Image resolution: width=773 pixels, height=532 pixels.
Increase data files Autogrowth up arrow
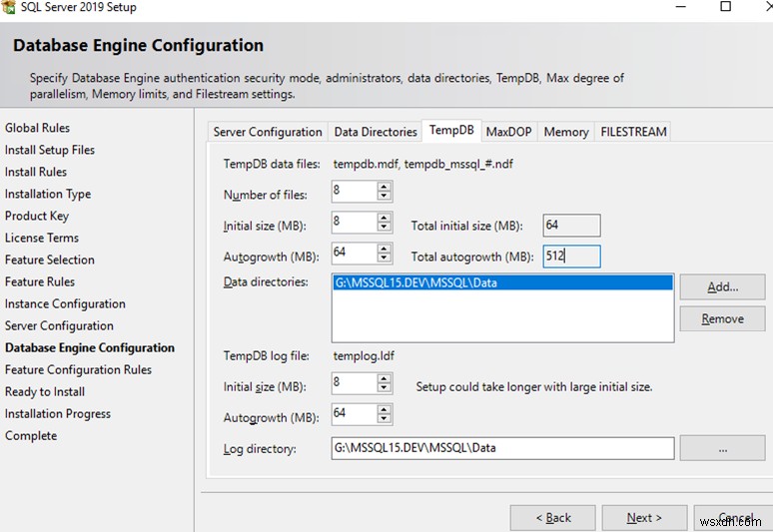tap(385, 249)
